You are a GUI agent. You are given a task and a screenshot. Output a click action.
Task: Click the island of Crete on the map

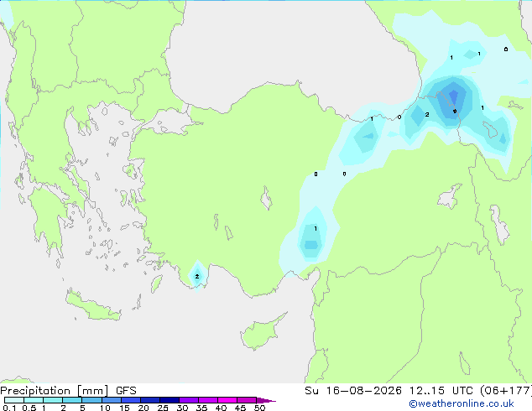coord(93,307)
